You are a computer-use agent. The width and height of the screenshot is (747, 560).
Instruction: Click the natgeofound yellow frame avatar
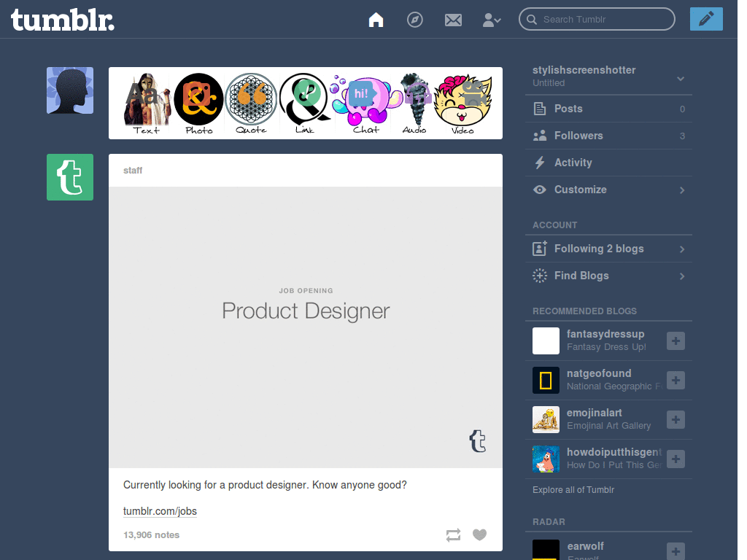[x=546, y=380]
